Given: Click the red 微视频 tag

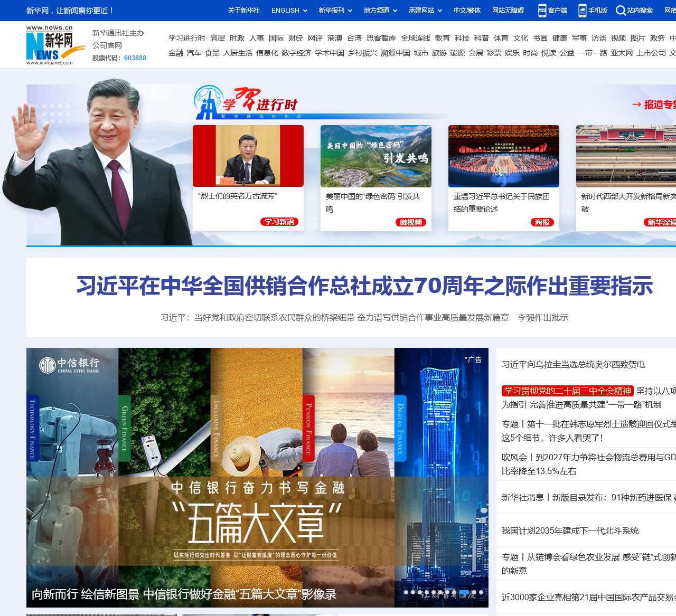Looking at the screenshot, I should (411, 222).
